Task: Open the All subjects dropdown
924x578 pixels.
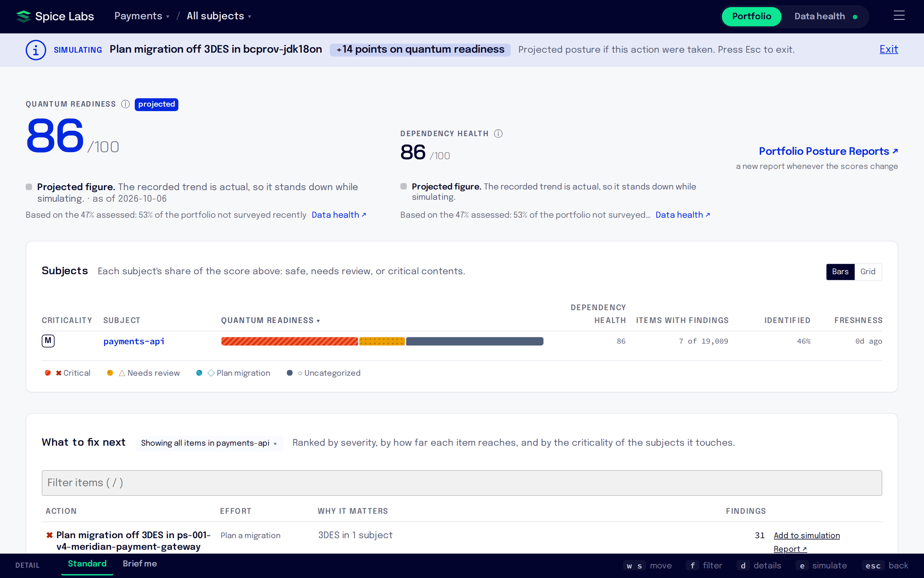Action: (219, 16)
